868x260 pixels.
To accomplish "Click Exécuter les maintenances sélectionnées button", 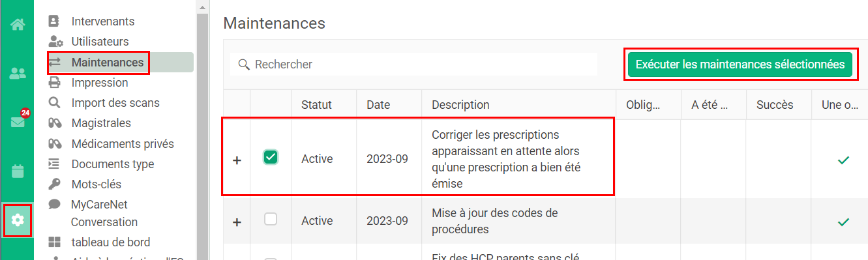I will pos(740,65).
